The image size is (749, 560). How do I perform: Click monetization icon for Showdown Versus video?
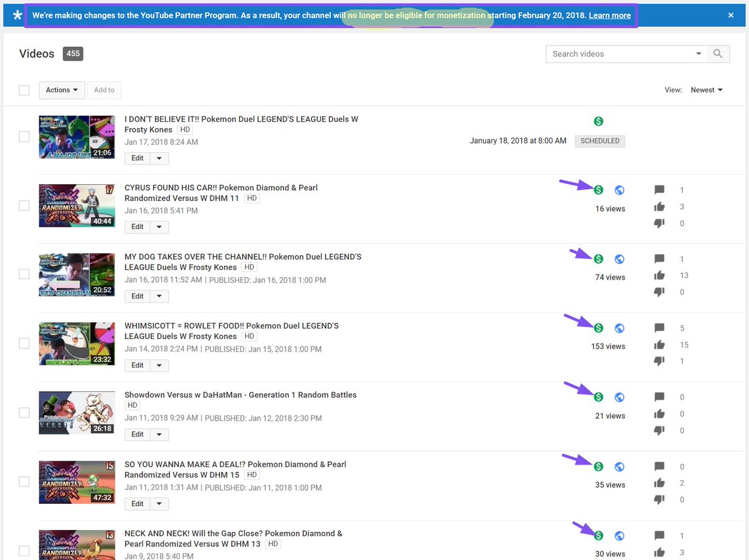(599, 397)
